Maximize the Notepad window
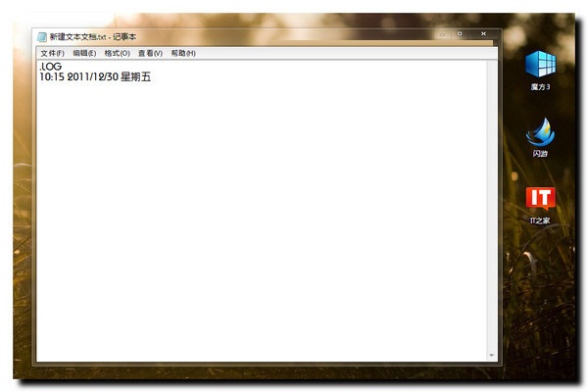The width and height of the screenshot is (588, 392). [x=459, y=34]
